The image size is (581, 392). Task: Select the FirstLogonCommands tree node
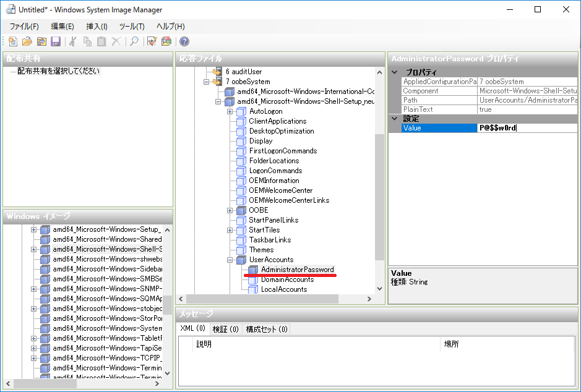point(283,151)
